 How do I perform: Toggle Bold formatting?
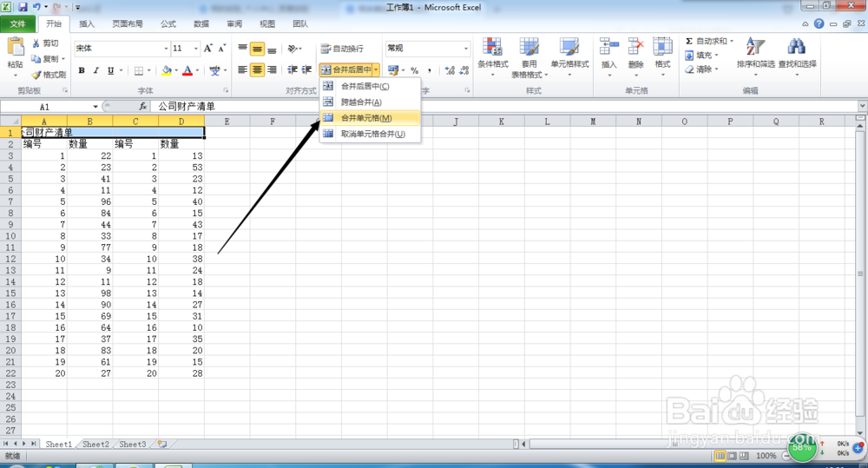coord(82,70)
